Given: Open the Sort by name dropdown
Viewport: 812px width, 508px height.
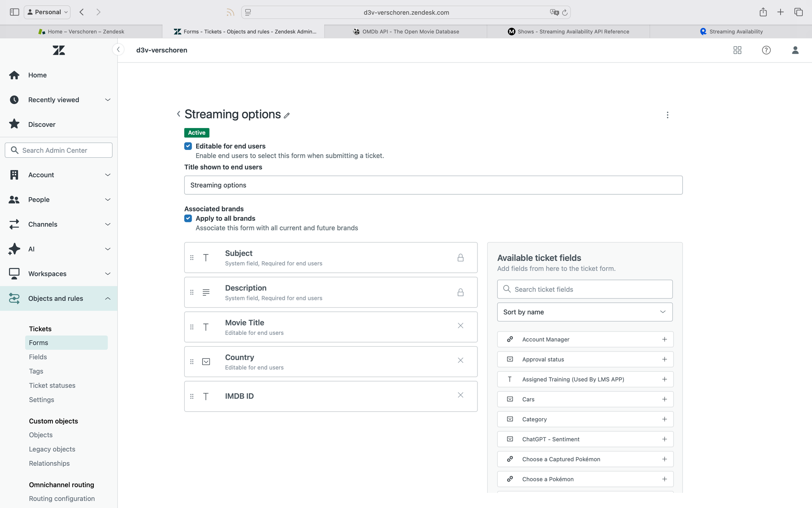Looking at the screenshot, I should pos(585,312).
